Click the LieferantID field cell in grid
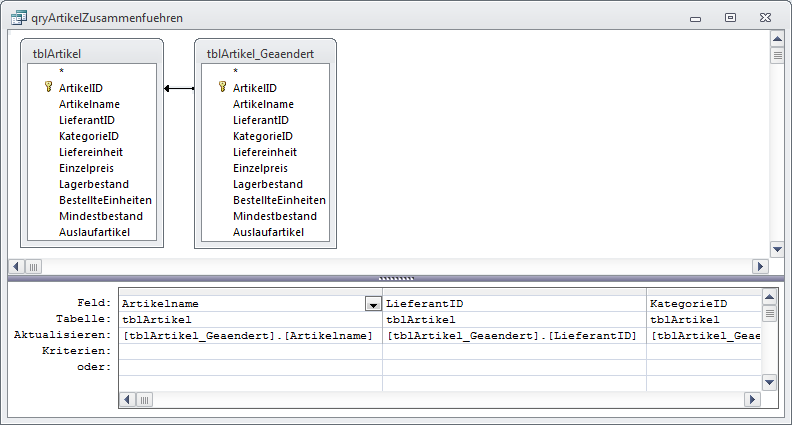Screen dimensions: 792x425 pos(513,303)
